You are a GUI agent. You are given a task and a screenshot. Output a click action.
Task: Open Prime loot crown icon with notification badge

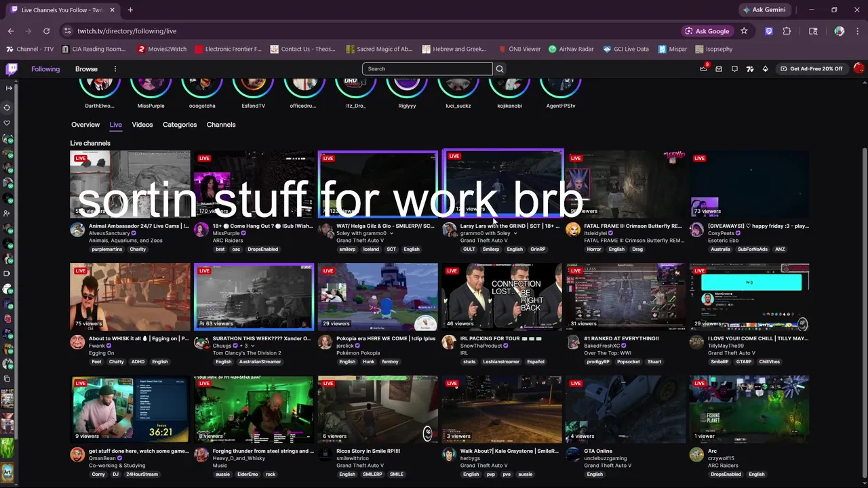(703, 68)
